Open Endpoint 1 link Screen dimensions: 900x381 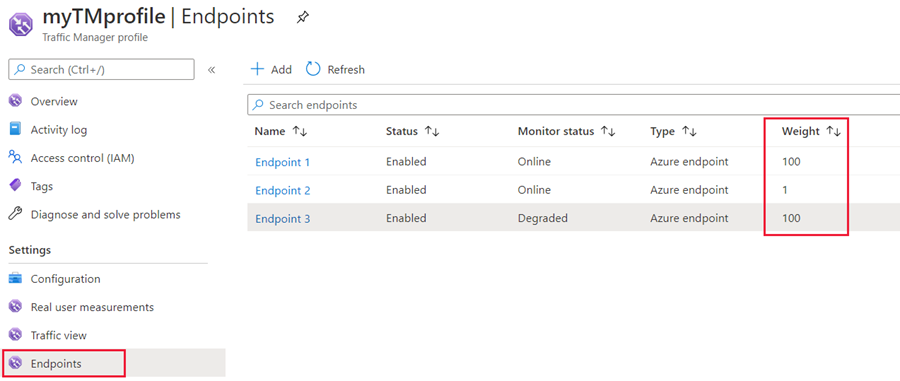pos(282,162)
